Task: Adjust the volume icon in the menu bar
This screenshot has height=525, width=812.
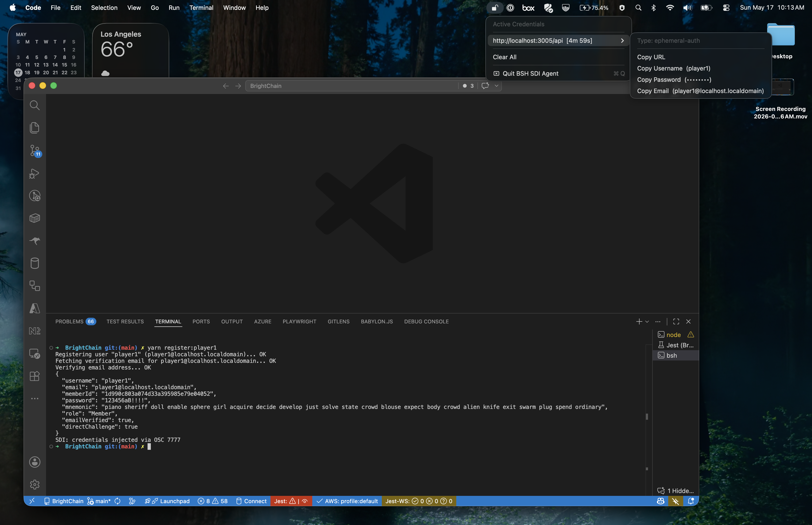Action: click(687, 8)
